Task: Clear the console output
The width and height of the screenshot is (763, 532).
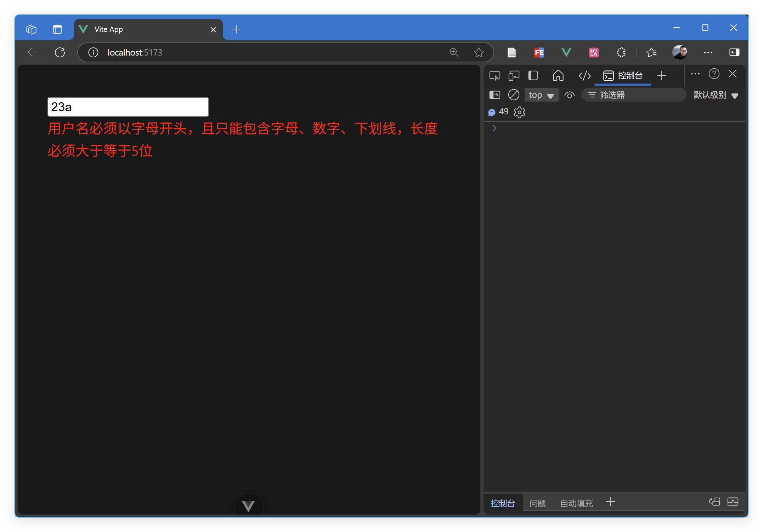Action: click(514, 95)
